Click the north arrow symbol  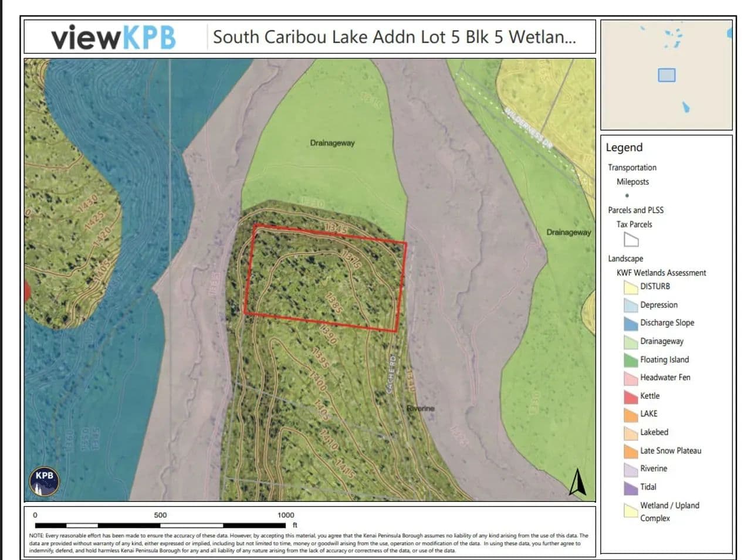(x=578, y=482)
